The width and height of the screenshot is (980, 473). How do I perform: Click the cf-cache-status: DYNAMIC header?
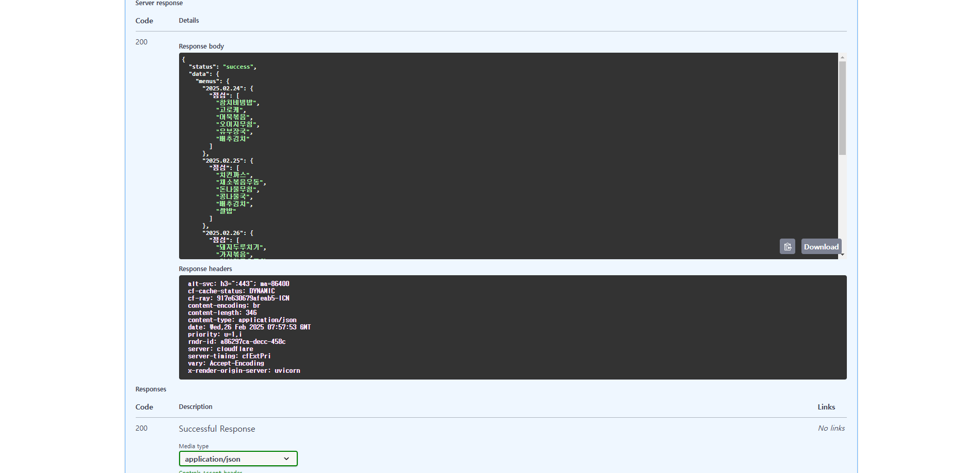point(231,291)
